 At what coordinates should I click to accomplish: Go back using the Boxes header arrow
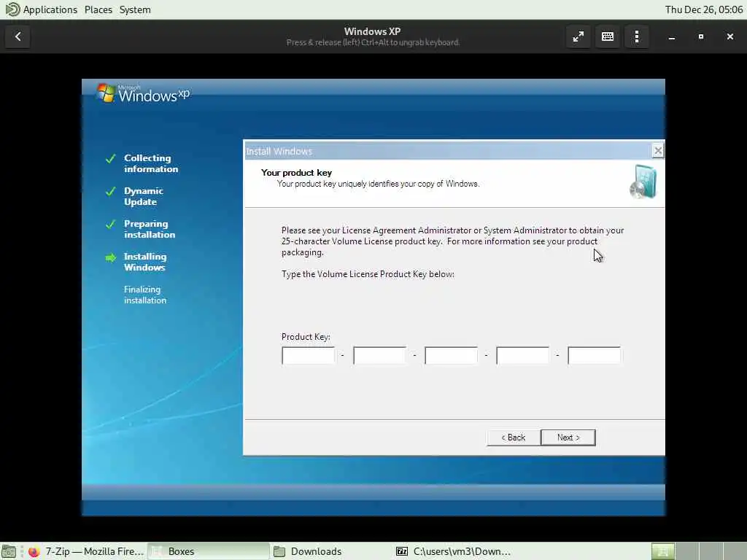[18, 36]
